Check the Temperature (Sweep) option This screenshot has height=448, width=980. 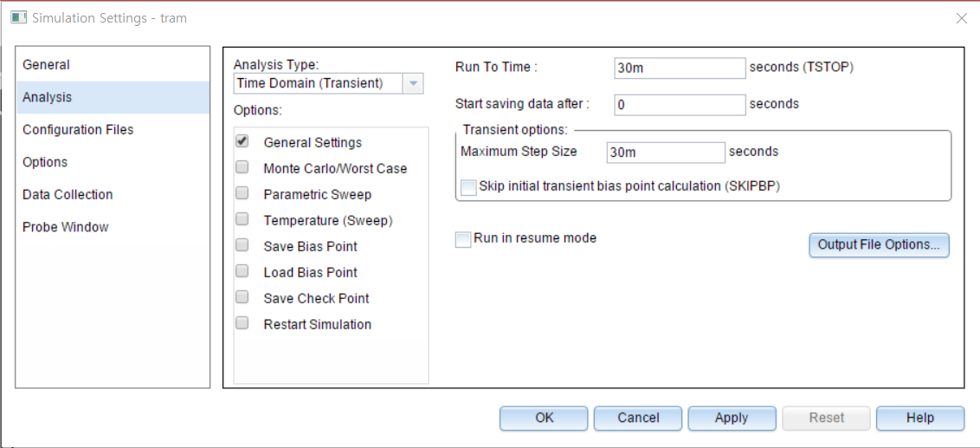[x=242, y=219]
